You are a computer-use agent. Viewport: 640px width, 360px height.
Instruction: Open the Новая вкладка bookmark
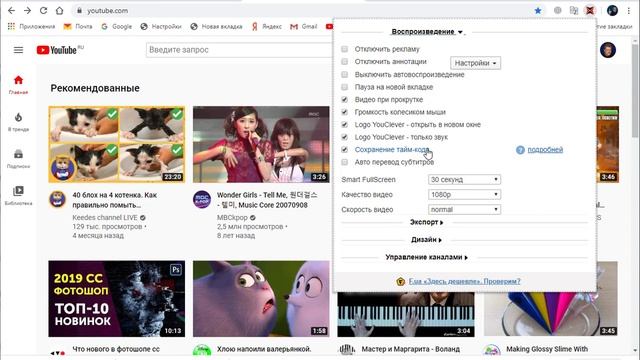(216, 26)
